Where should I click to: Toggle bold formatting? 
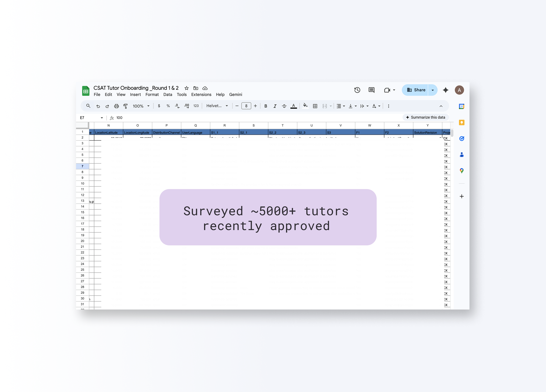coord(266,106)
